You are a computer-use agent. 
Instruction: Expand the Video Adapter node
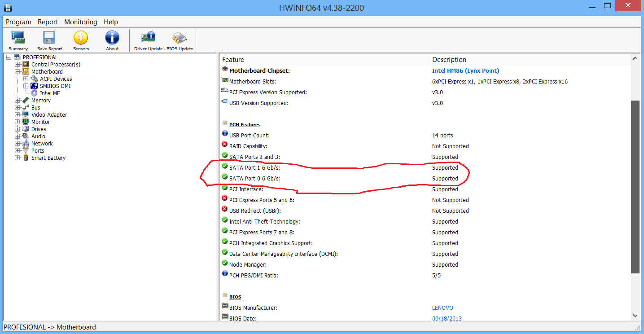coord(18,114)
